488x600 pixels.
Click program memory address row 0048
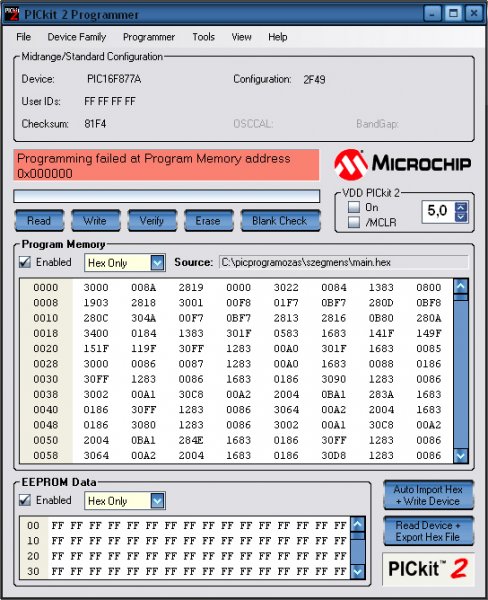[46, 425]
